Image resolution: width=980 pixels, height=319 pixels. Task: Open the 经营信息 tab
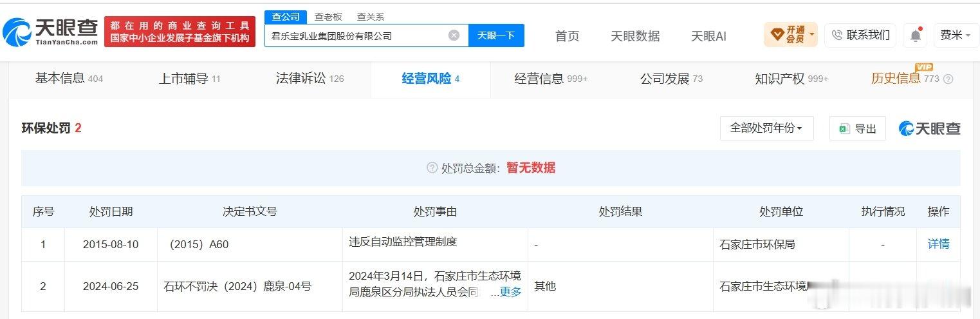click(551, 79)
